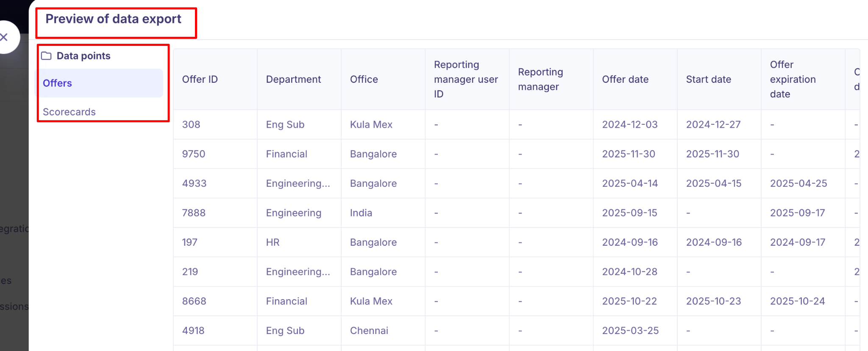The image size is (868, 351).
Task: Click the Department column header
Action: (293, 79)
